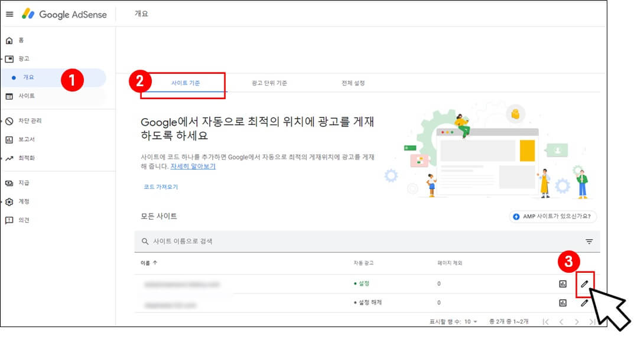Click the pencil edit icon for the first site
Screen dimensions: 644x346
coord(584,284)
